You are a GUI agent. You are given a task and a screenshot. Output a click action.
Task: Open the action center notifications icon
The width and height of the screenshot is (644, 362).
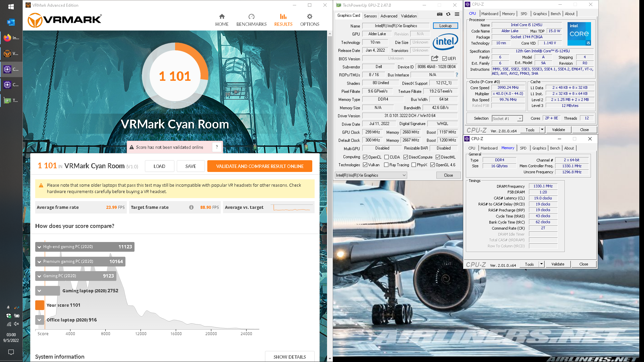pos(11,352)
